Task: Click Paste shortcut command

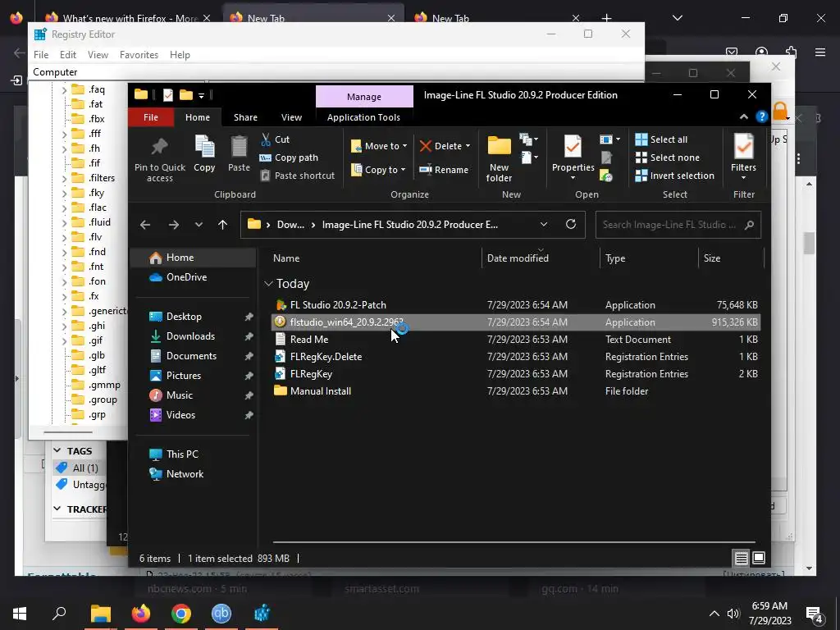Action: (297, 176)
